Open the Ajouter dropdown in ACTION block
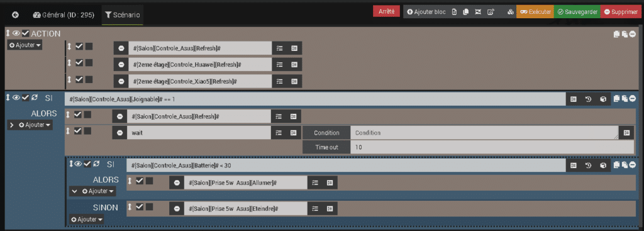This screenshot has height=231, width=644. (25, 45)
